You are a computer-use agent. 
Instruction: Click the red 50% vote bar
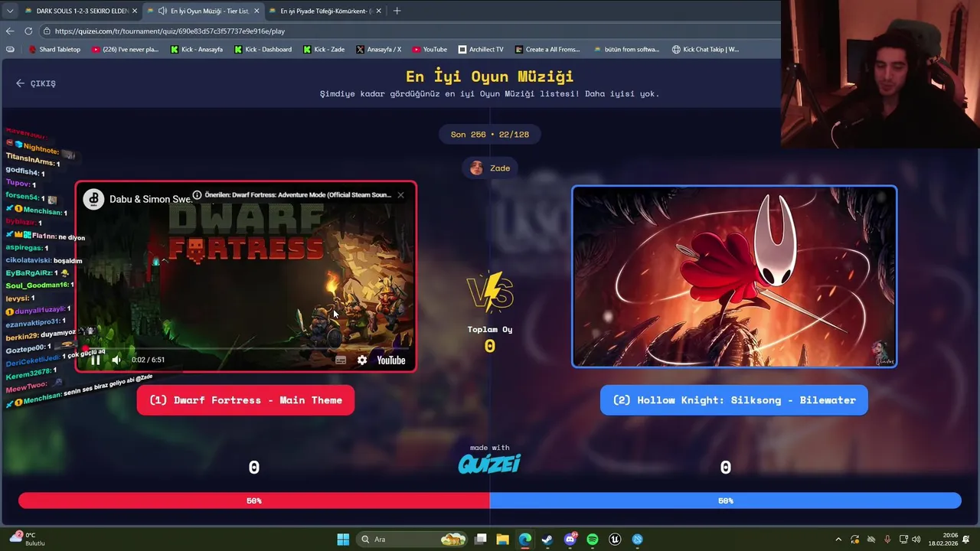coord(254,500)
